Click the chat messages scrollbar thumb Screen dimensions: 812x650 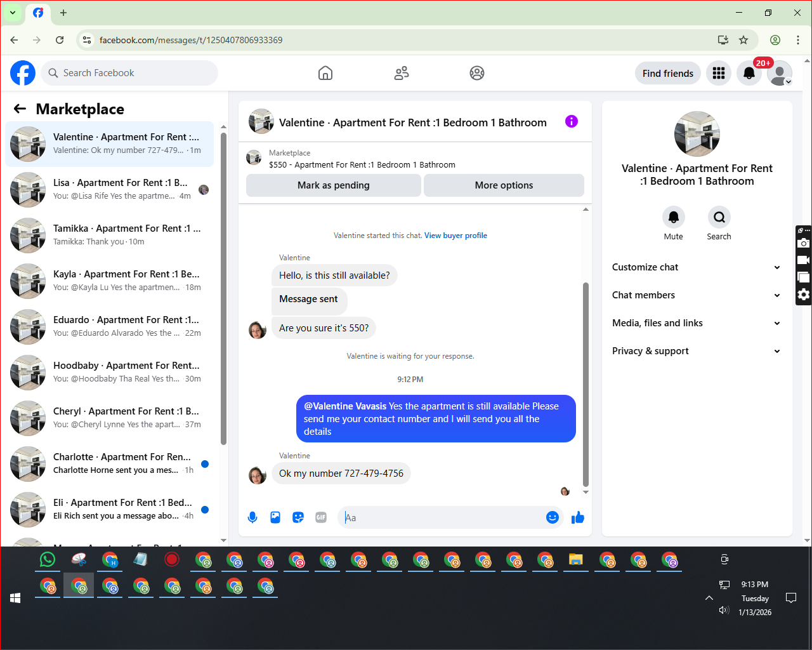[x=586, y=384]
